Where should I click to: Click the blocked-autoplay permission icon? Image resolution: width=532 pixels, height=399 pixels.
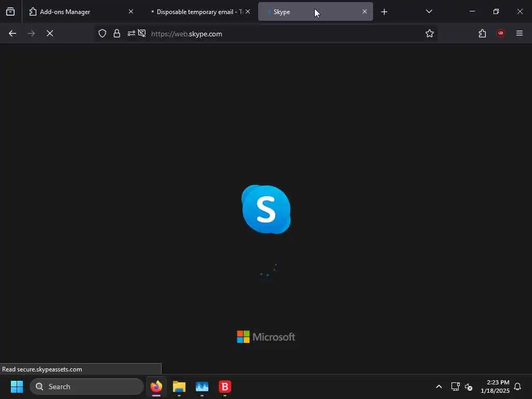click(x=142, y=33)
